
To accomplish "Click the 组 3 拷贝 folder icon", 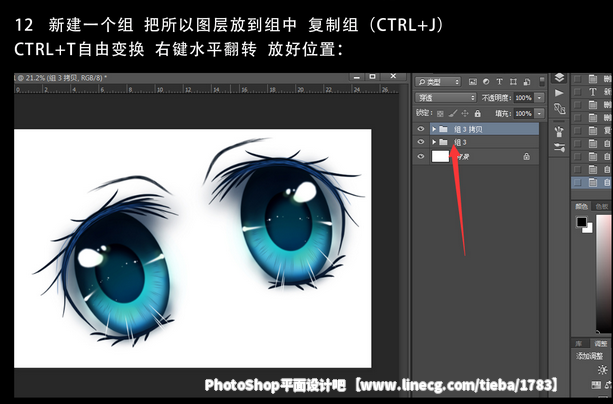I will click(x=443, y=129).
